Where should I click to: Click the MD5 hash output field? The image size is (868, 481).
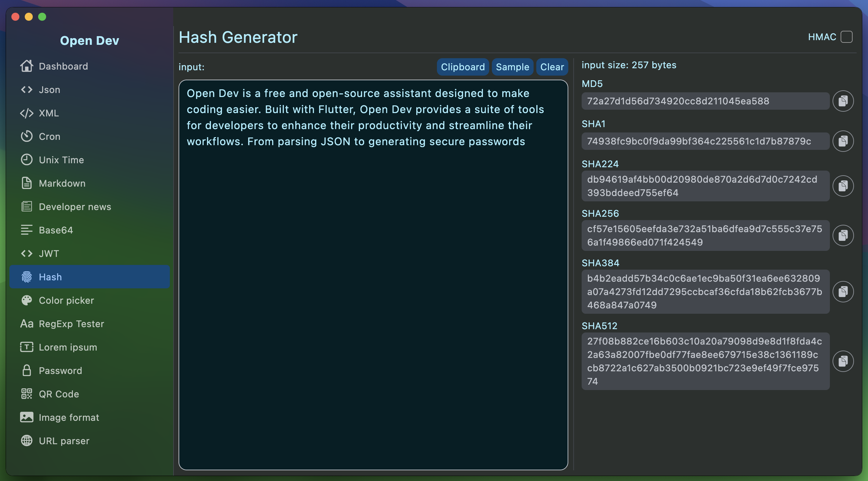click(706, 101)
